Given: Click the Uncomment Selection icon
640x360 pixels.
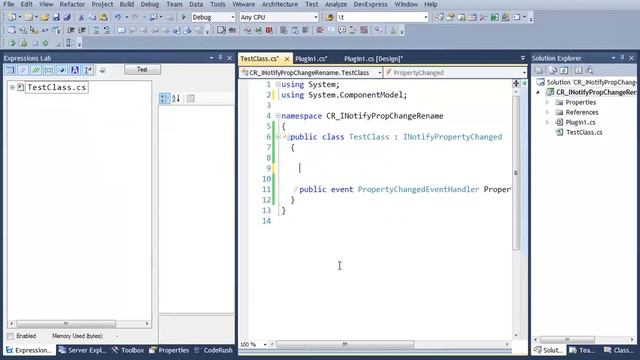Looking at the screenshot, I should 107,30.
